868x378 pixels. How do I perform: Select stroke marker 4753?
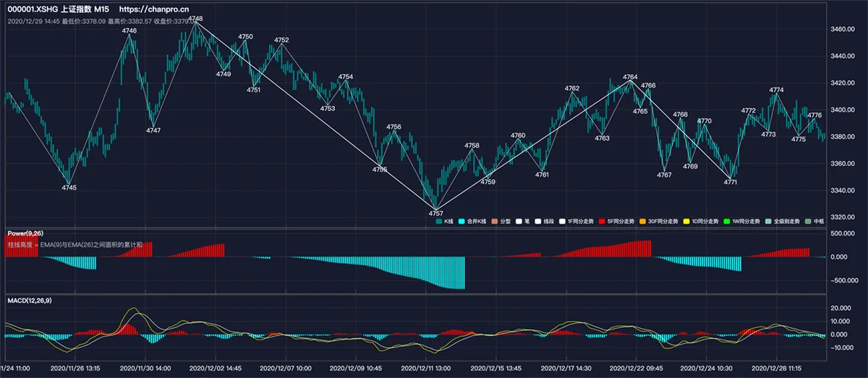coord(328,109)
